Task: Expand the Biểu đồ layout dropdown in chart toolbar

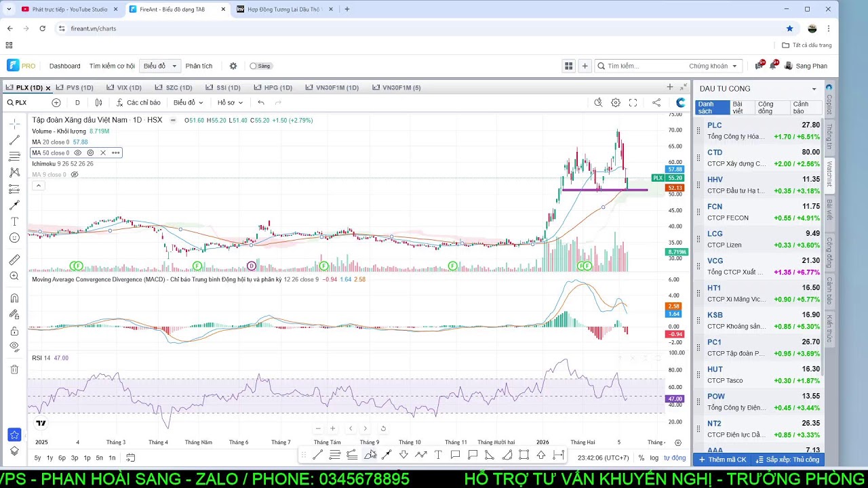Action: click(188, 102)
